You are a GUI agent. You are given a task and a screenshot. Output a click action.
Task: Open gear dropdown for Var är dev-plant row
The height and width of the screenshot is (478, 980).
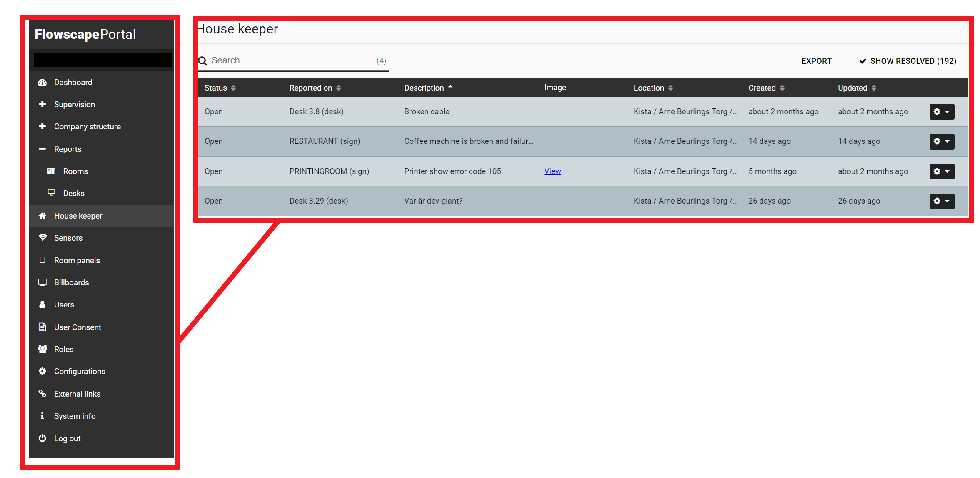click(x=942, y=201)
